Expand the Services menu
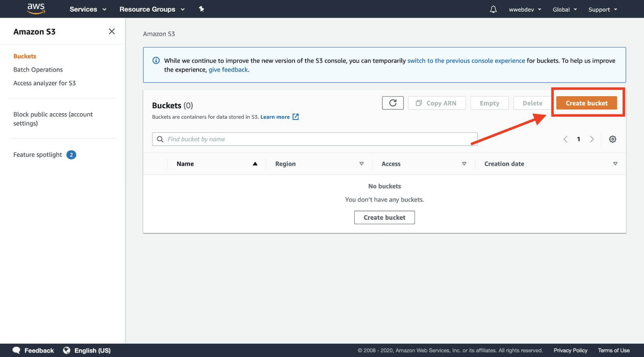644x357 pixels. (88, 9)
